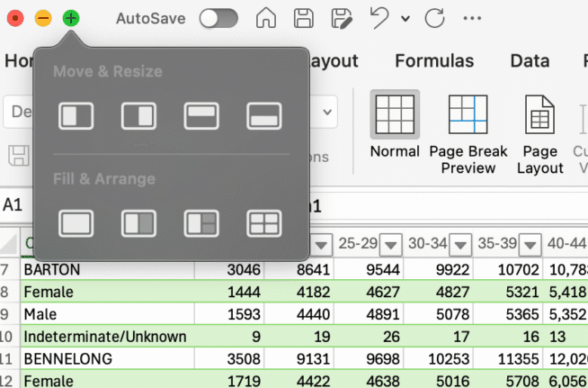The image size is (588, 388).
Task: Open the 30-34 column filter dropdown
Action: [460, 244]
